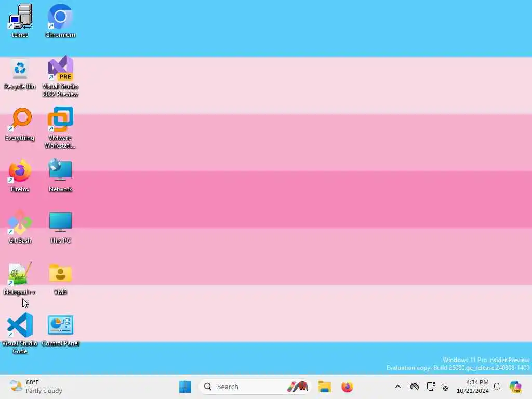The width and height of the screenshot is (532, 399).
Task: Click the cloud sync tray icon
Action: click(414, 387)
